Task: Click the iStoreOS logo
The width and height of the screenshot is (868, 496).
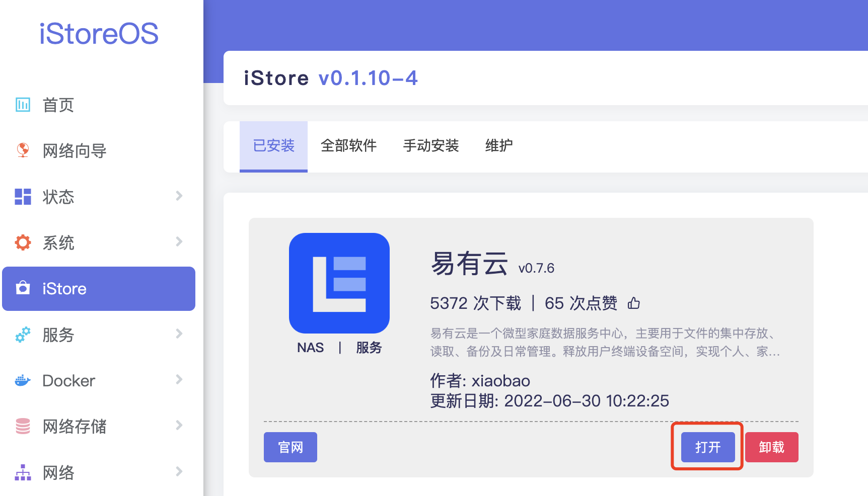Action: click(x=99, y=34)
